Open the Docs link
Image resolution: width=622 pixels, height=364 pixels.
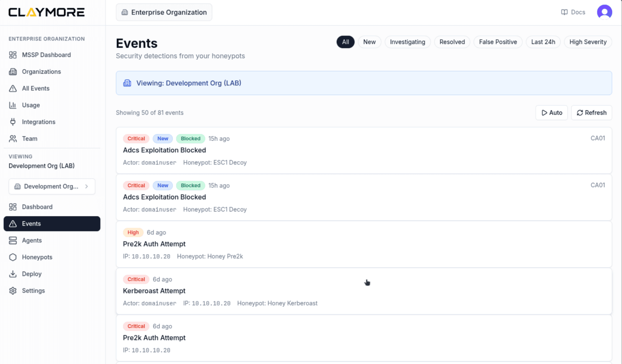573,12
